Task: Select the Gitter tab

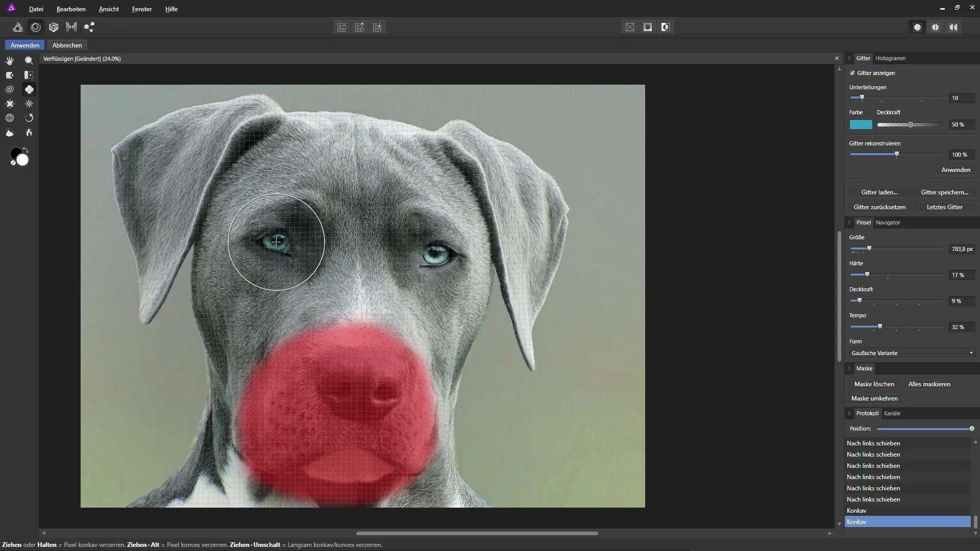Action: 863,58
